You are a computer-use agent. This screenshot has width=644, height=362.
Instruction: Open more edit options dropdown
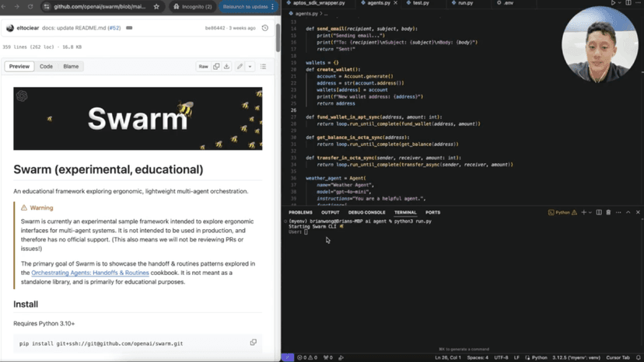point(250,67)
